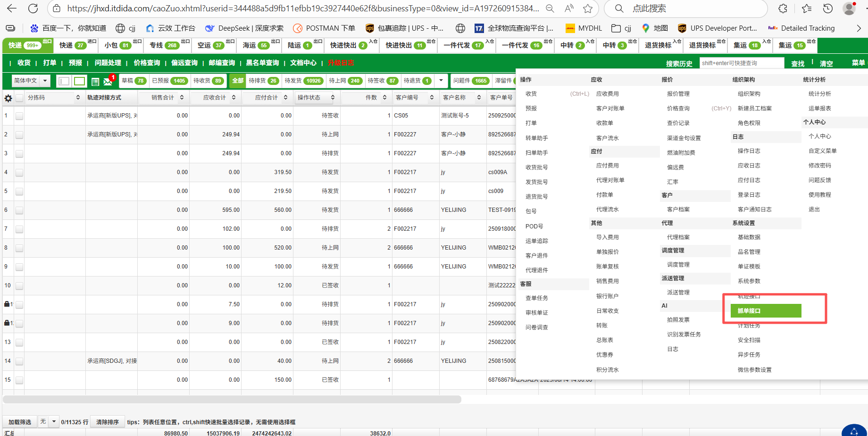Click the 清除排序 button

coord(107,422)
